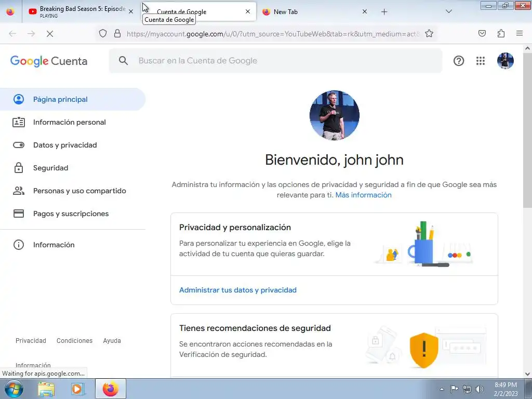This screenshot has width=532, height=399.
Task: Open Personas y uso compartido
Action: [73, 191]
